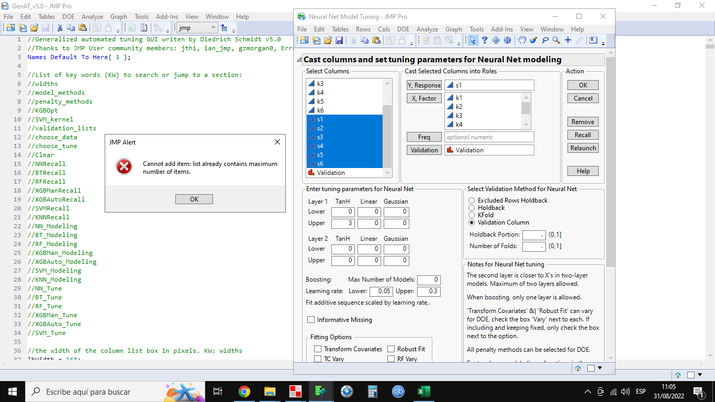Viewport: 715px width, 402px height.
Task: Open the Analyze menu in Neural Net window
Action: click(x=427, y=29)
